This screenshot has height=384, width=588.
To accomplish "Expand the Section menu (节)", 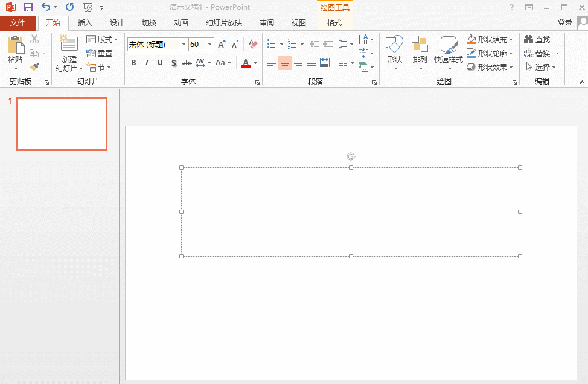I will (x=98, y=68).
